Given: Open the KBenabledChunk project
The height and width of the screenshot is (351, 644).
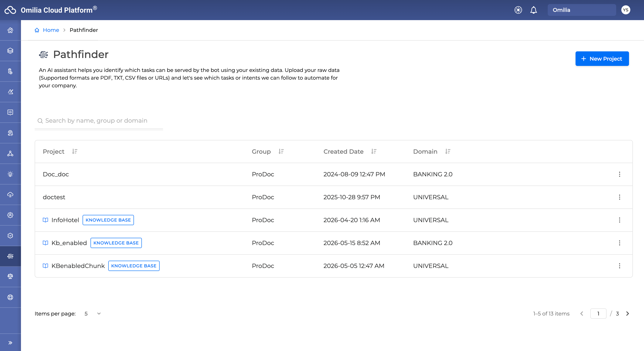Looking at the screenshot, I should pos(78,266).
